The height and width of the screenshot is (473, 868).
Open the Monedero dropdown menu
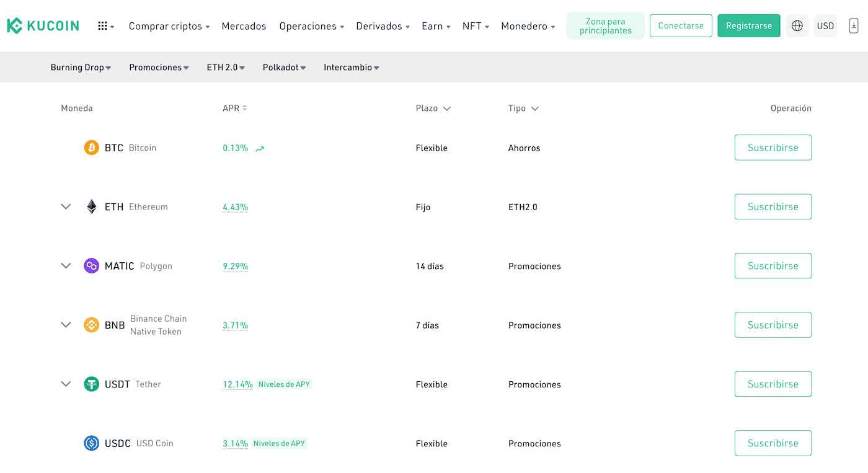[x=528, y=26]
